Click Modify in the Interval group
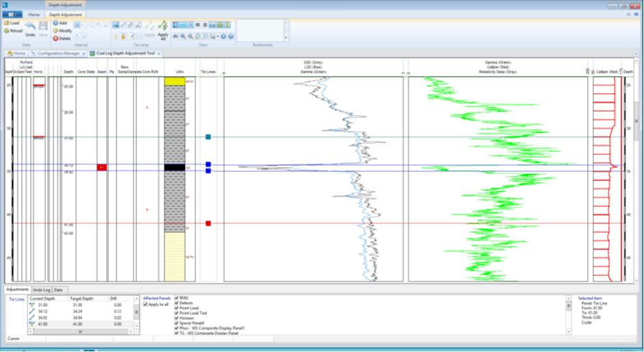The width and height of the screenshot is (644, 352). tap(62, 31)
